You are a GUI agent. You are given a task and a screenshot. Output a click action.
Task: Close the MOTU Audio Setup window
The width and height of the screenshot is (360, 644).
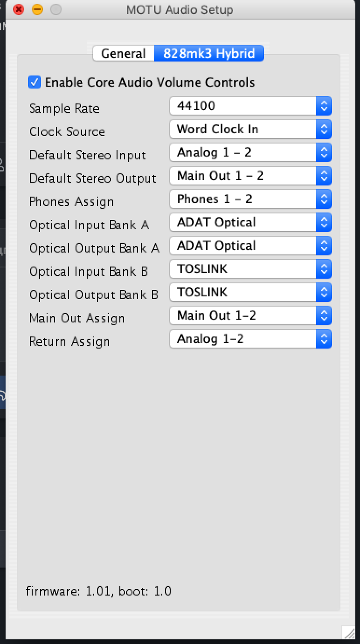coord(19,9)
